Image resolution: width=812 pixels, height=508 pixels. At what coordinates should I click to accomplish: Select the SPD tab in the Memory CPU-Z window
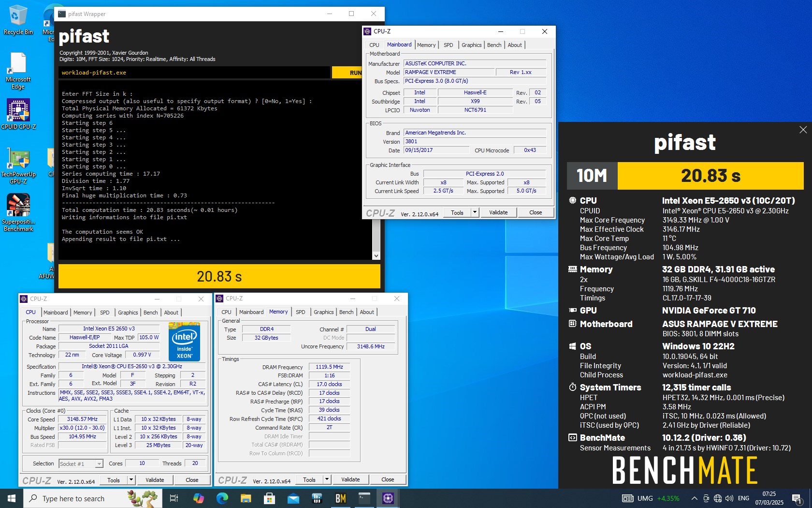point(300,312)
